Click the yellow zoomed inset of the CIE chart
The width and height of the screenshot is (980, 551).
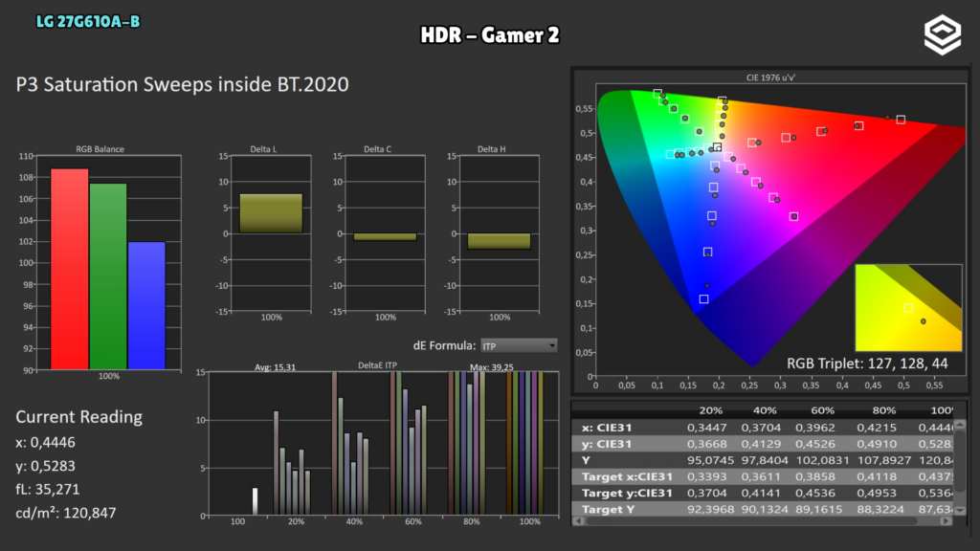[x=908, y=307]
